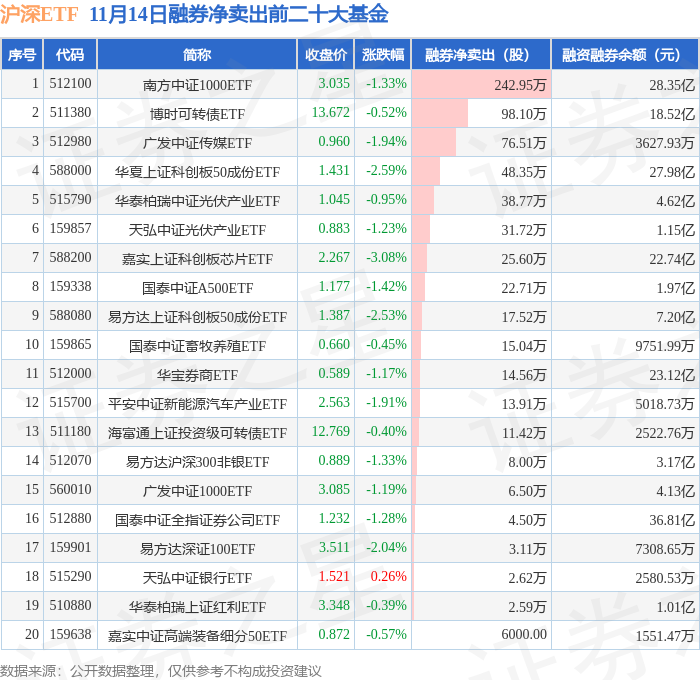700x680 pixels.
Task: Click the 1551.47万 balance value
Action: 665,636
